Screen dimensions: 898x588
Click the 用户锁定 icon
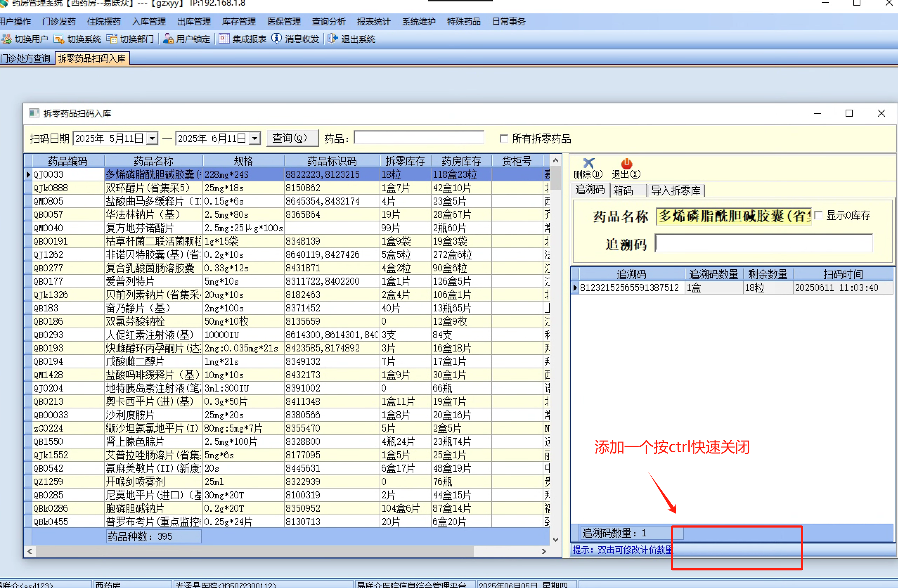pos(168,39)
